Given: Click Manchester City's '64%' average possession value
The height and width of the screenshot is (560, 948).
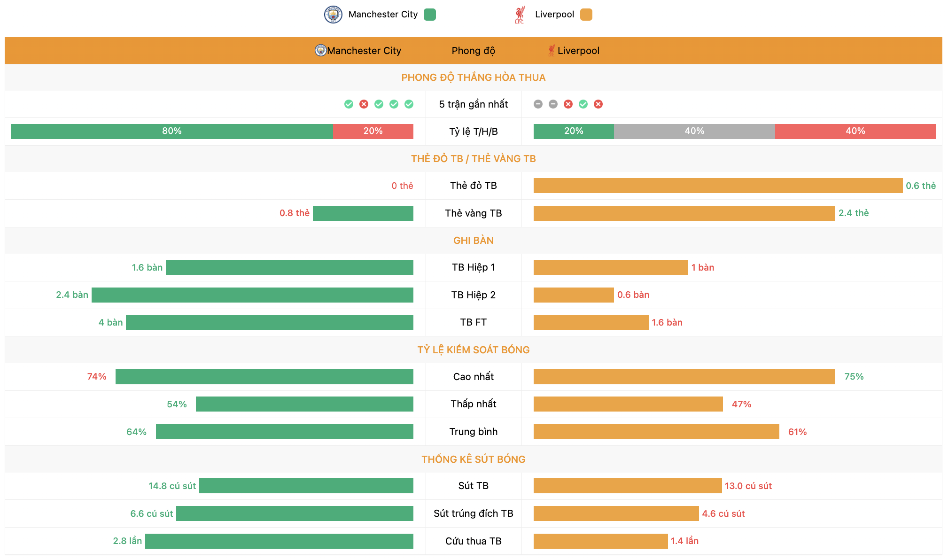Looking at the screenshot, I should pyautogui.click(x=137, y=432).
